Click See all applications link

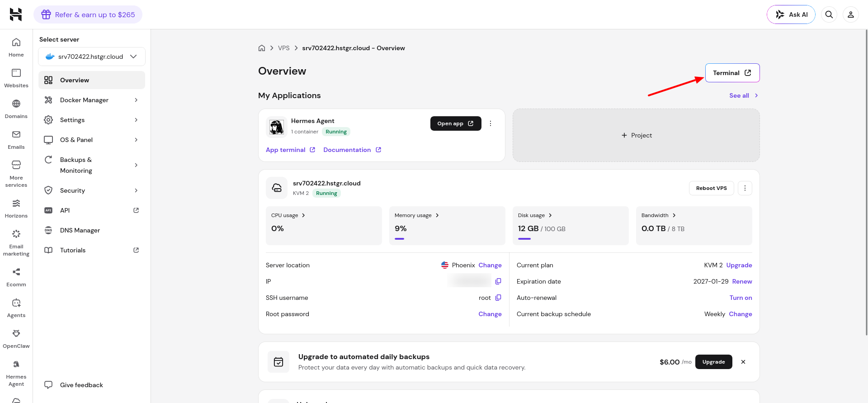(x=744, y=95)
